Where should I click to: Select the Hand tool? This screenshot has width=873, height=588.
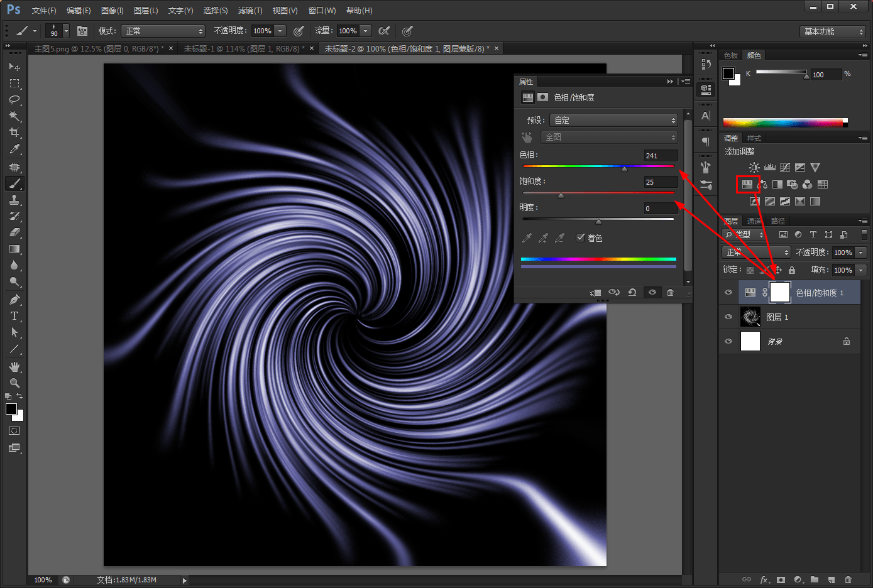[x=14, y=366]
